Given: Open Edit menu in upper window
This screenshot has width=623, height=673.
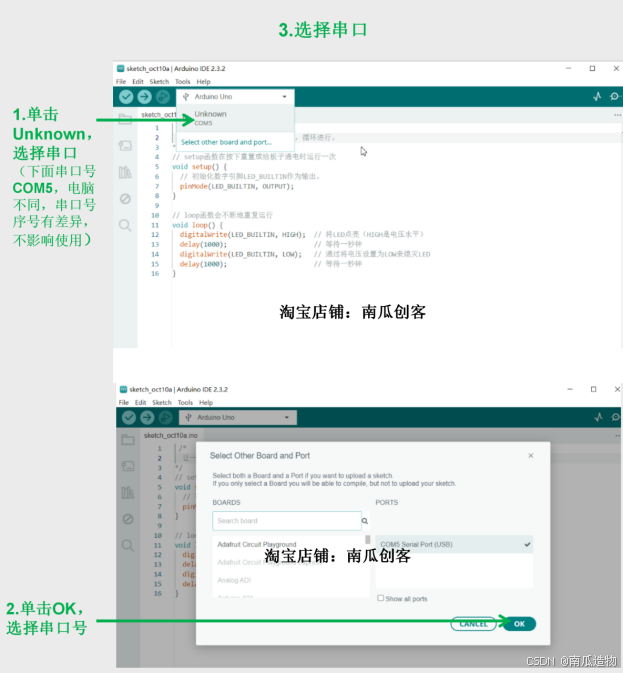Looking at the screenshot, I should pos(138,82).
